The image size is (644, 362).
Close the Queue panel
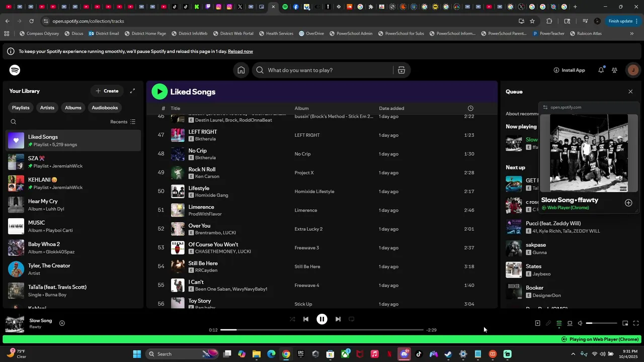(630, 92)
